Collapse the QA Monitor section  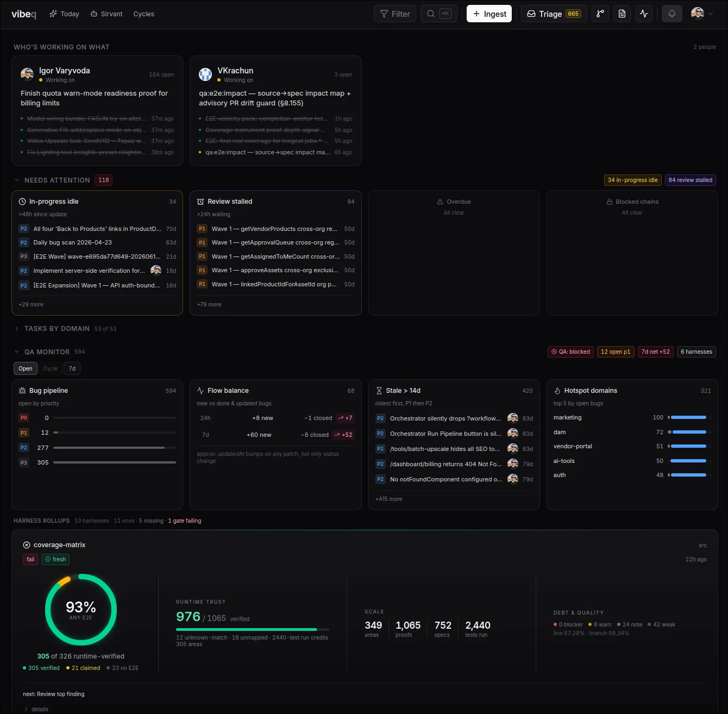pos(17,352)
